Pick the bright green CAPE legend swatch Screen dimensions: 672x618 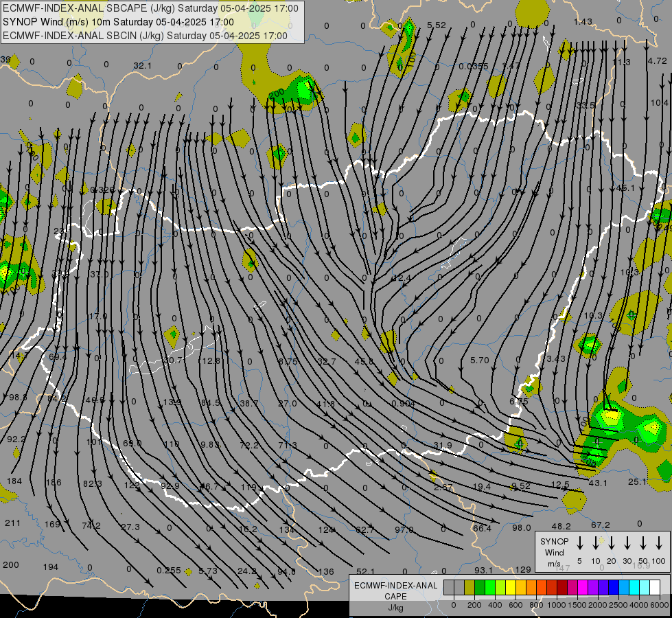(x=490, y=587)
